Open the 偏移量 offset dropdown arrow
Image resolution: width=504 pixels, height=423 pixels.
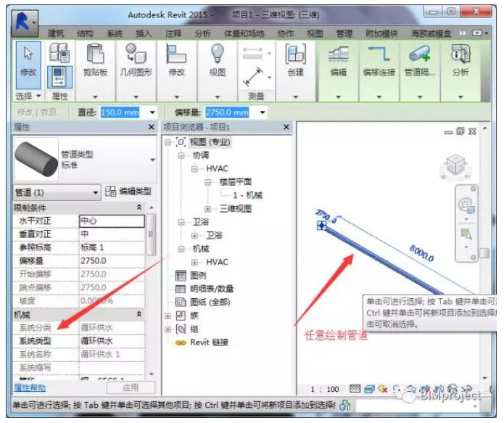pyautogui.click(x=263, y=112)
